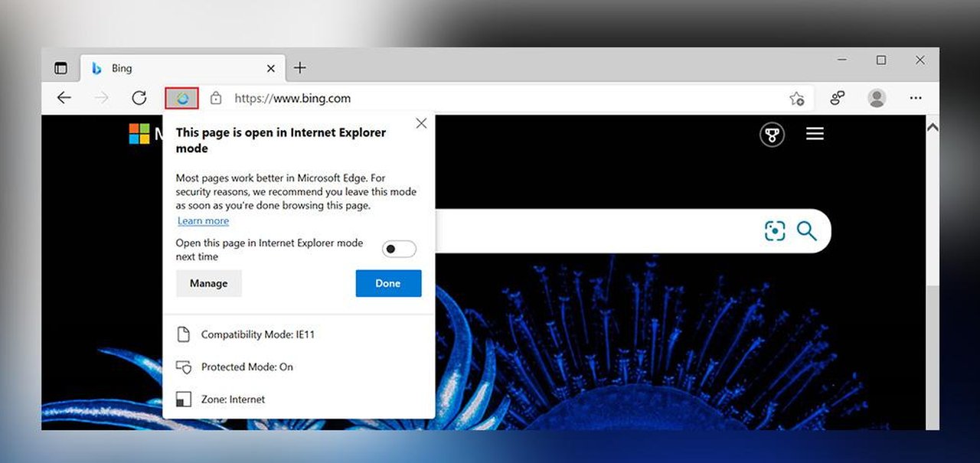Click the Learn more link
The height and width of the screenshot is (463, 980).
click(203, 221)
